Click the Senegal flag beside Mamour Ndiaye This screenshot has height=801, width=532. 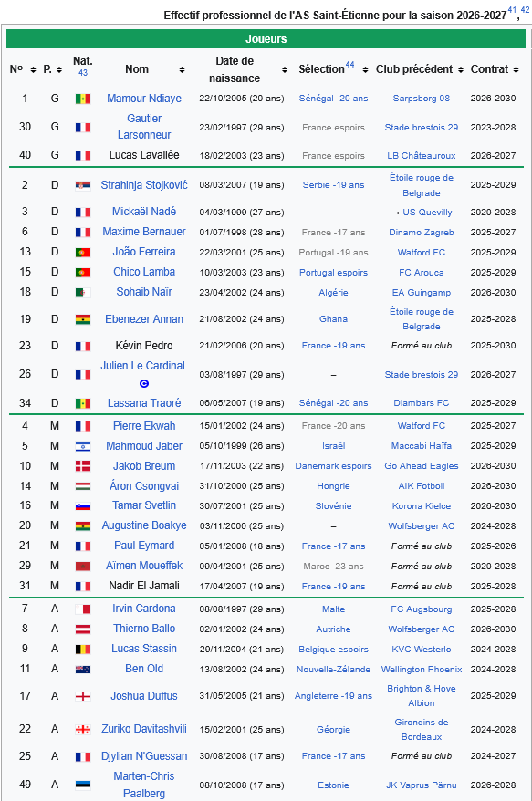click(83, 99)
